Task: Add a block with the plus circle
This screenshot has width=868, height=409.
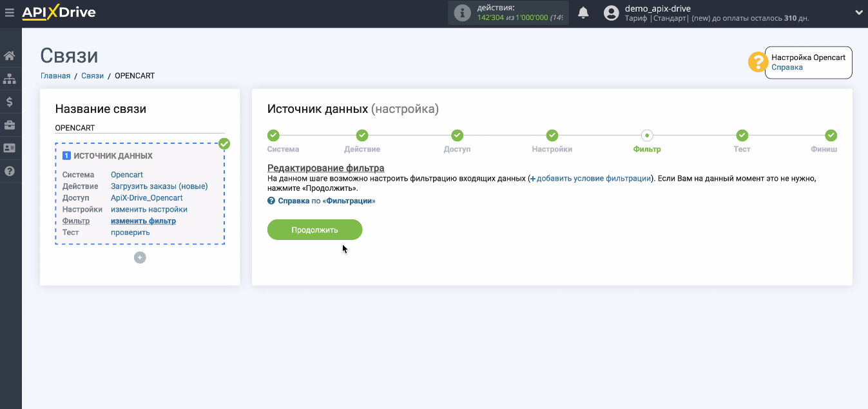Action: coord(140,257)
